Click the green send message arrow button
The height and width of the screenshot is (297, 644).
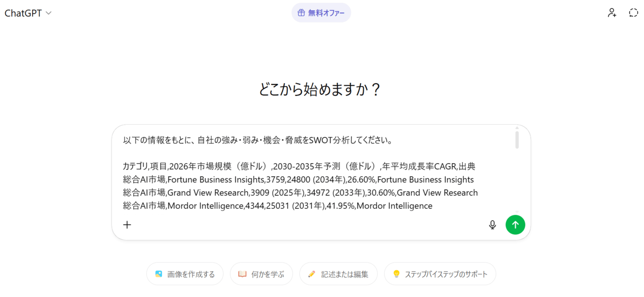515,225
